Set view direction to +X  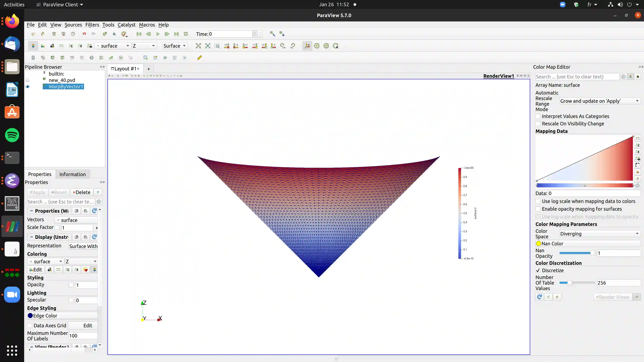point(227,46)
